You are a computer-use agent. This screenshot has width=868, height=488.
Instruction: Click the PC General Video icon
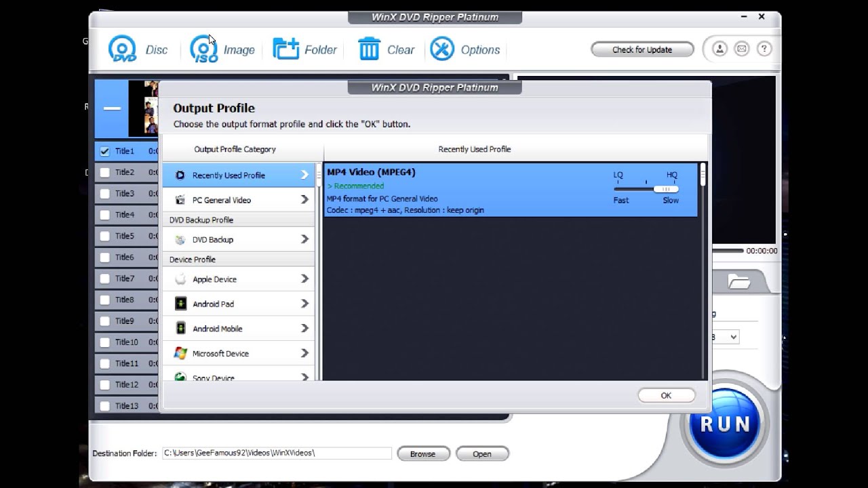point(180,200)
